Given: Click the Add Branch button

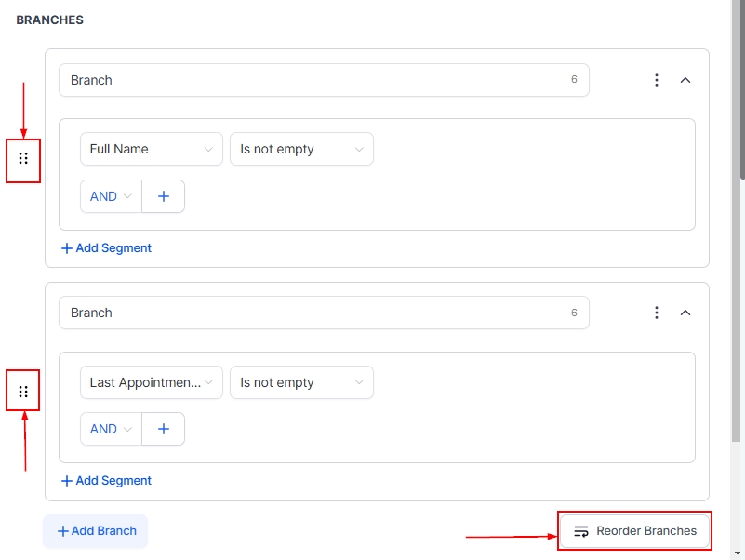Looking at the screenshot, I should tap(96, 531).
